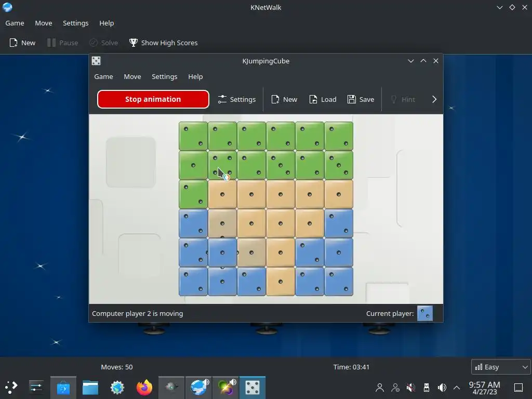Screen dimensions: 532x399
Task: Click Load in KJumpingCube toolbar
Action: tap(323, 99)
